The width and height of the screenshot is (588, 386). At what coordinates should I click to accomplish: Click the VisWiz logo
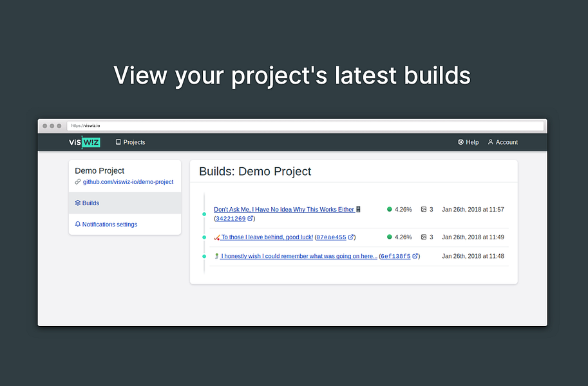coord(84,142)
